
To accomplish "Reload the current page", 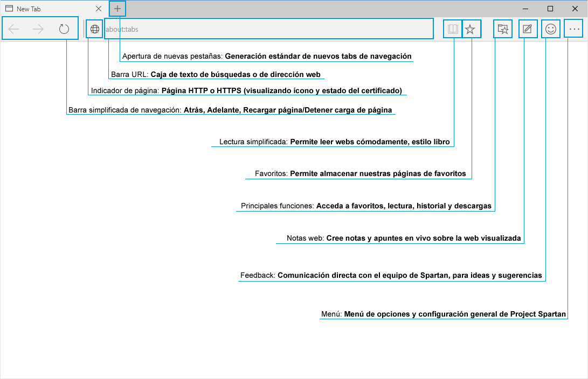I will pyautogui.click(x=64, y=29).
